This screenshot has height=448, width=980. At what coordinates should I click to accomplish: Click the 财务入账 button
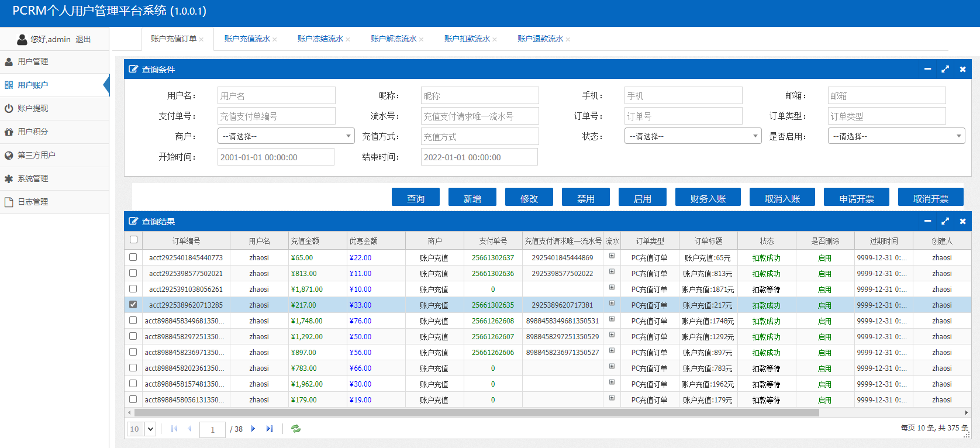tap(708, 198)
